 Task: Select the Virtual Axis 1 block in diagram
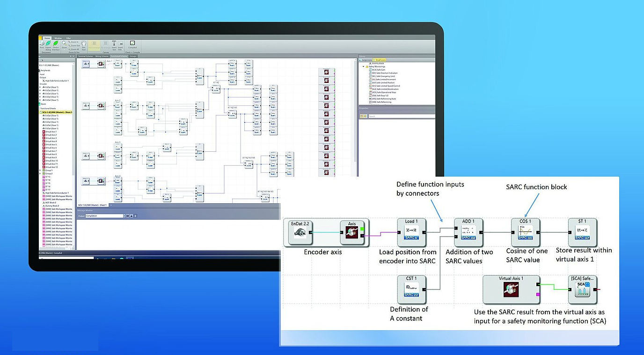(x=511, y=289)
